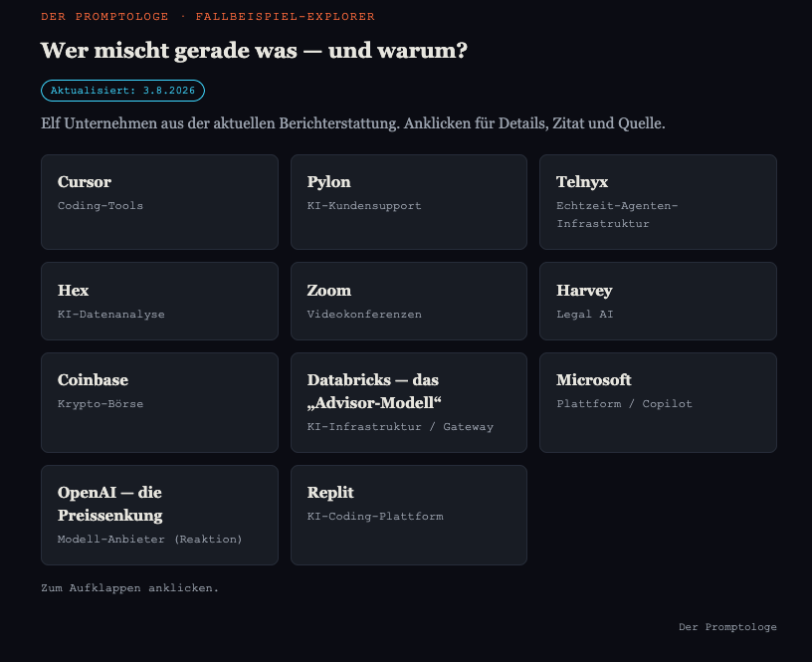Click the Fallbeispiel-Explorer header label
The image size is (812, 662).
285,17
